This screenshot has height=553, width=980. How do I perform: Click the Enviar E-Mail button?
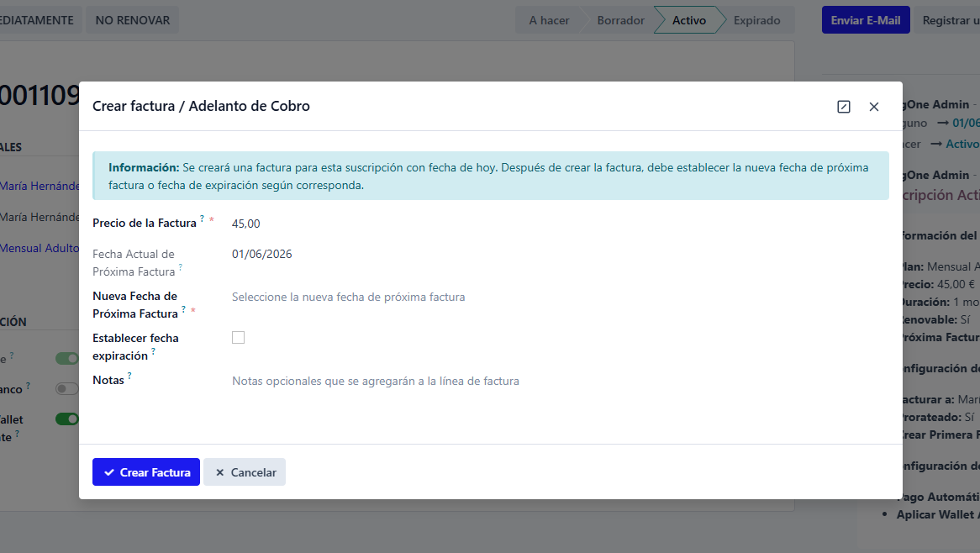[866, 20]
